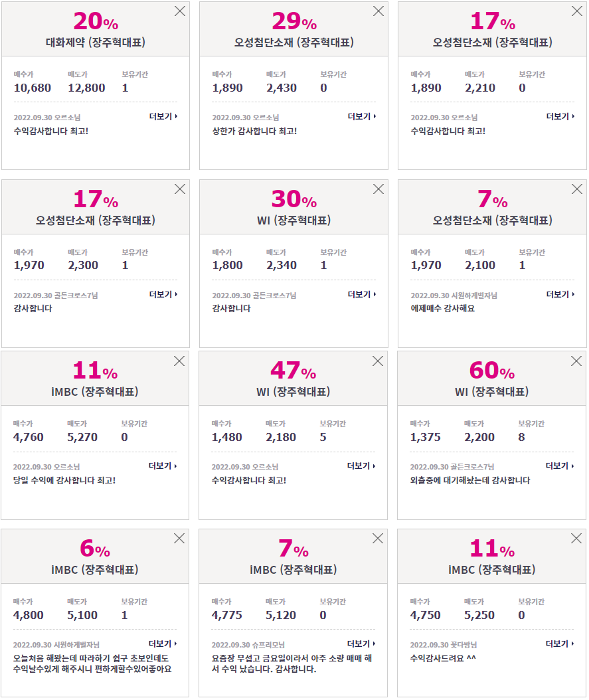The width and height of the screenshot is (589, 700).
Task: Close the 6% iMBC card
Action: [x=179, y=539]
